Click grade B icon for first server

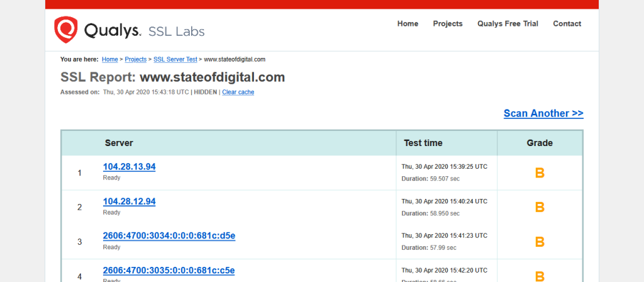[x=539, y=173]
